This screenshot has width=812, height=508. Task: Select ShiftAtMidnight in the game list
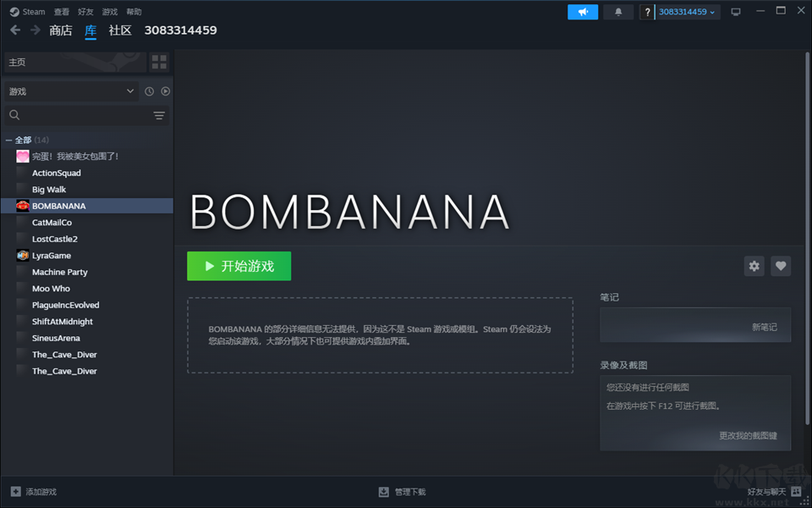(x=62, y=322)
